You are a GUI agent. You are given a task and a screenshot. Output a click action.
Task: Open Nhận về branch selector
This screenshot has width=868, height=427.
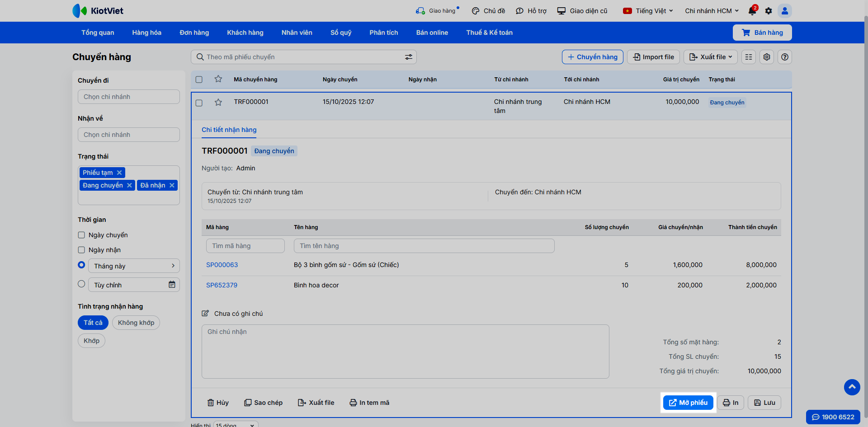[x=129, y=135]
